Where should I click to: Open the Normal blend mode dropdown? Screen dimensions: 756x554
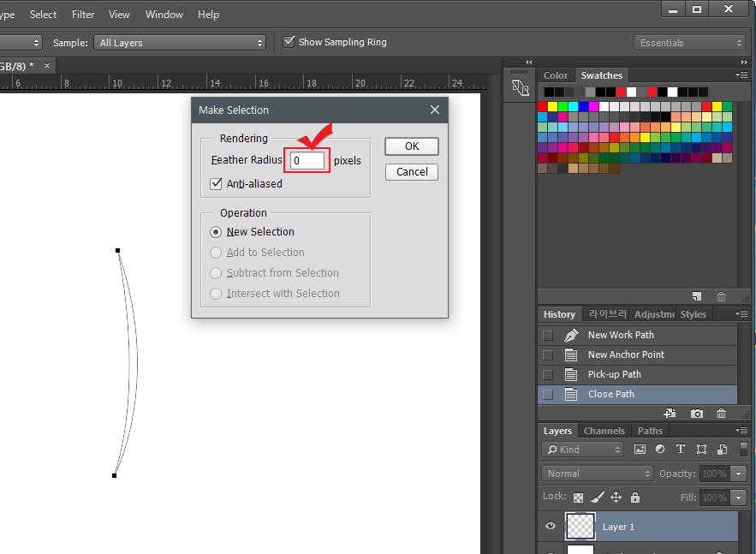pos(598,474)
